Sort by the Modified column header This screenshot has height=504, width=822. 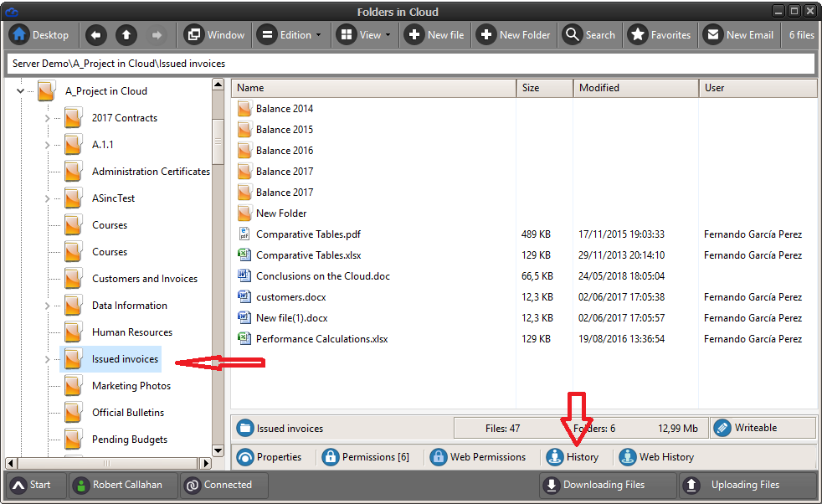636,88
